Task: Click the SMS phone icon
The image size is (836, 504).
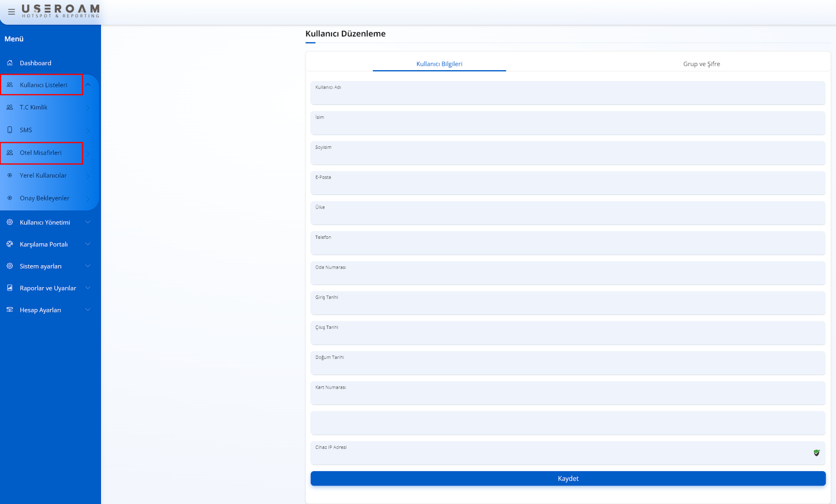Action: tap(9, 130)
